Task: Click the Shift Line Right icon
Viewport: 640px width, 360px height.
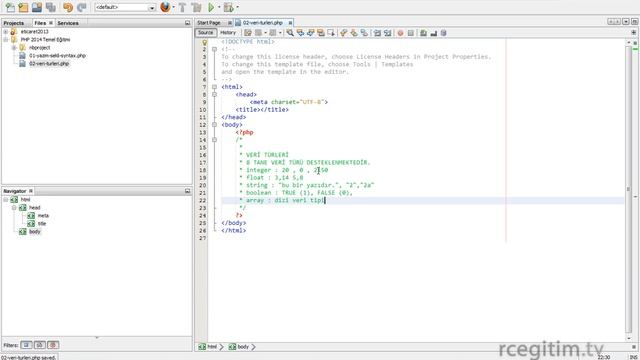Action: (387, 33)
